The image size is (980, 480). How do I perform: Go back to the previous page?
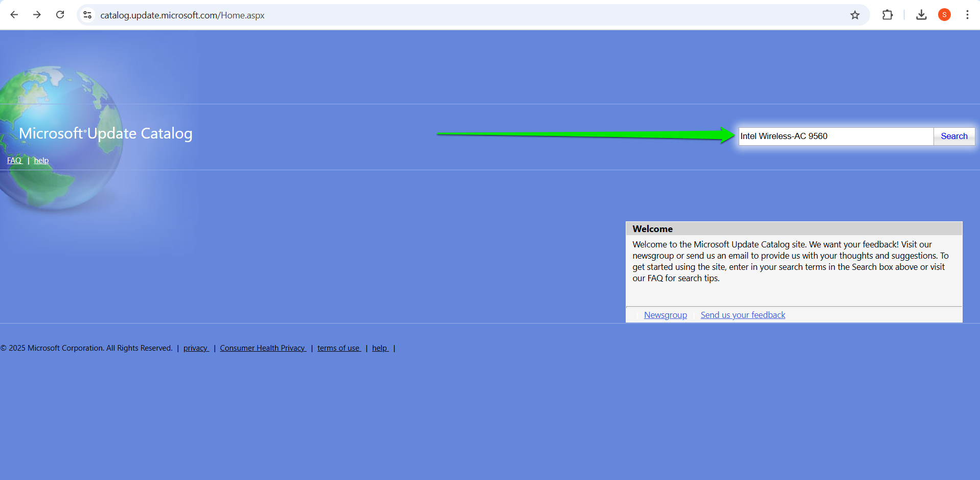pos(14,15)
